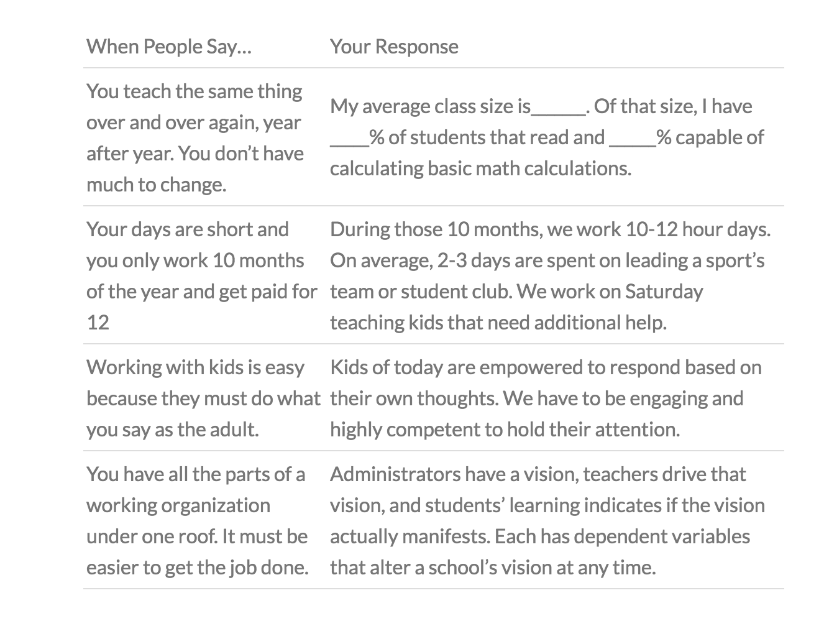Click the "you say as the adult." line

172,430
